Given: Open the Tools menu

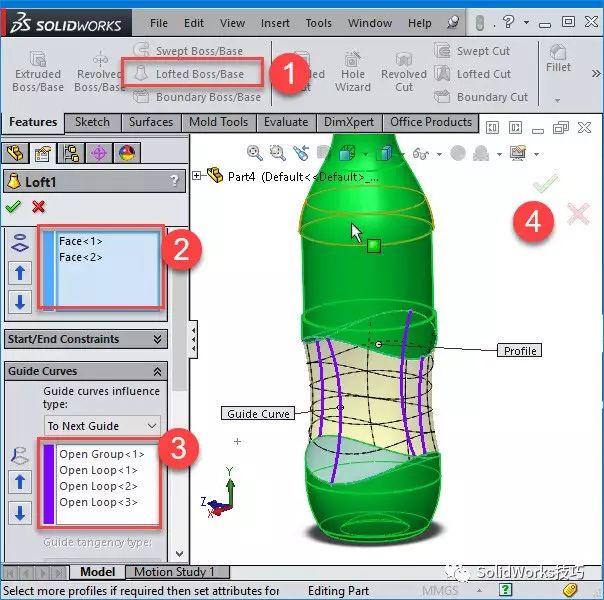Looking at the screenshot, I should 319,23.
